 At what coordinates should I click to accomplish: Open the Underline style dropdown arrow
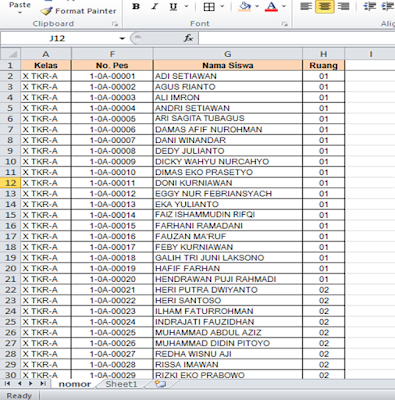tap(186, 6)
